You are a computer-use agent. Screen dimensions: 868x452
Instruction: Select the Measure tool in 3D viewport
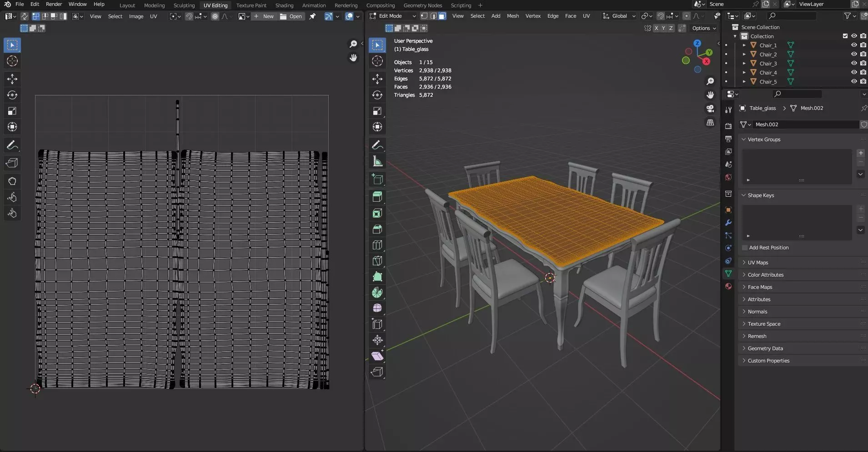click(377, 161)
